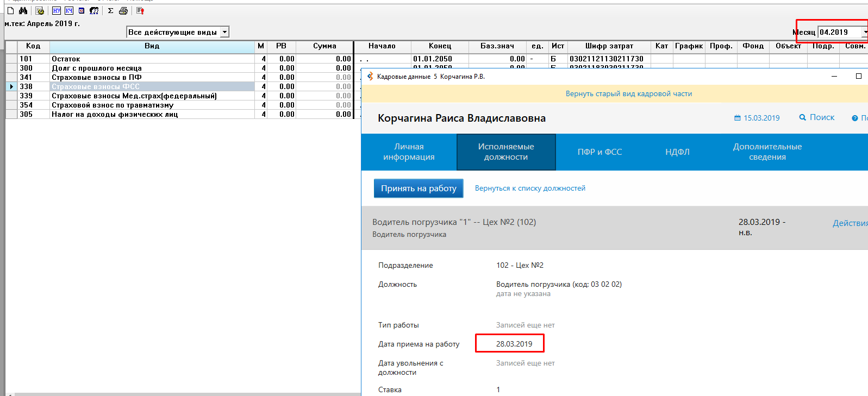Select the Долг с прошлого месяца row
Viewport: 868px width, 396px height.
pyautogui.click(x=152, y=68)
